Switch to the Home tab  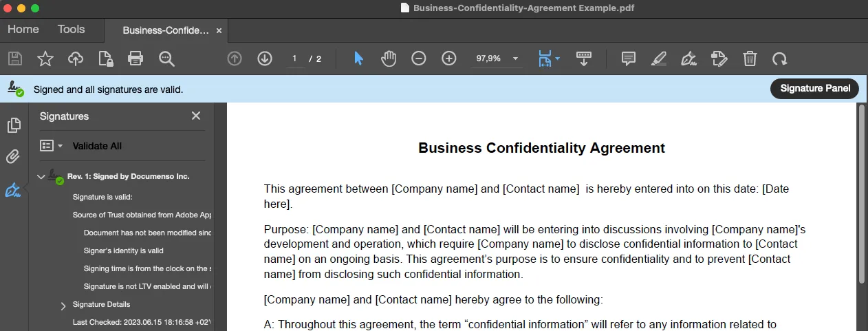[x=23, y=29]
